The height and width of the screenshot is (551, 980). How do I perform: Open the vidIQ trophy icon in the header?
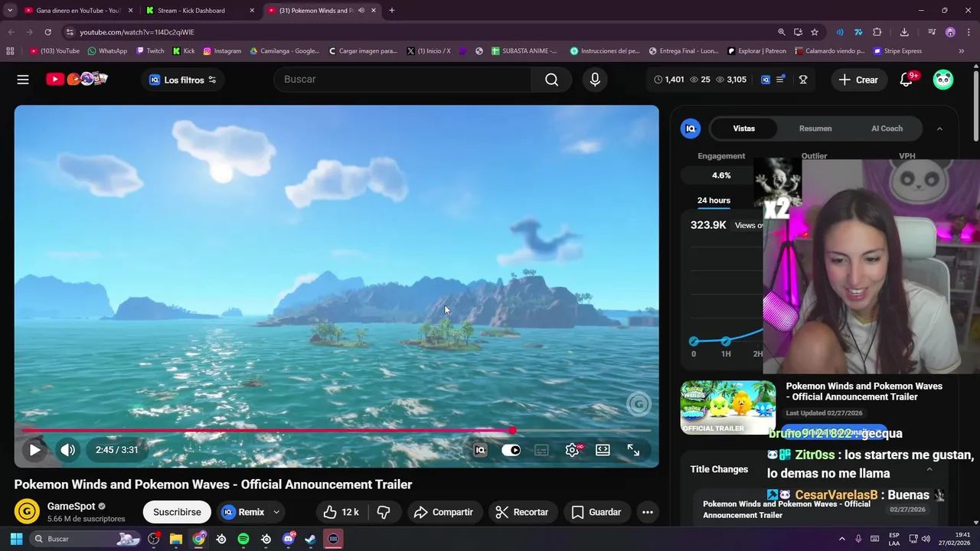point(803,80)
